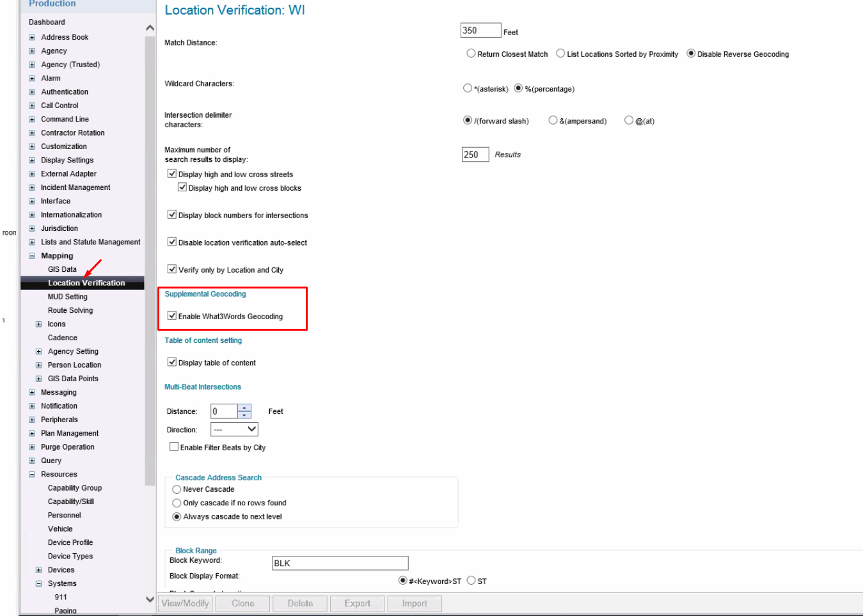Expand the Icons node under Mapping

tap(38, 324)
